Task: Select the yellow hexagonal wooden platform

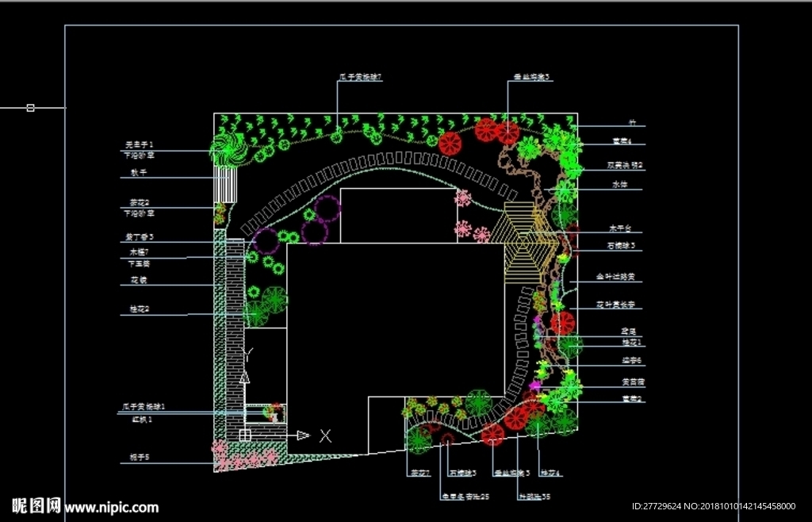Action: (x=525, y=243)
